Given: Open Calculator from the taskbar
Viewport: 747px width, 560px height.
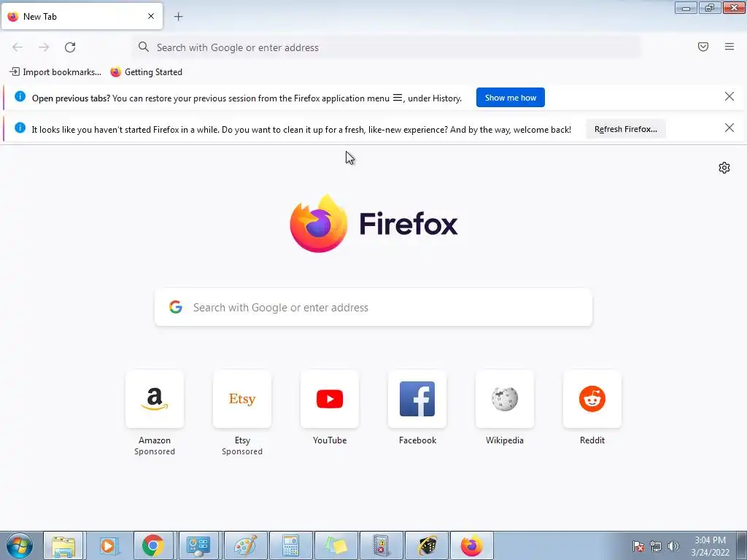Looking at the screenshot, I should [290, 545].
